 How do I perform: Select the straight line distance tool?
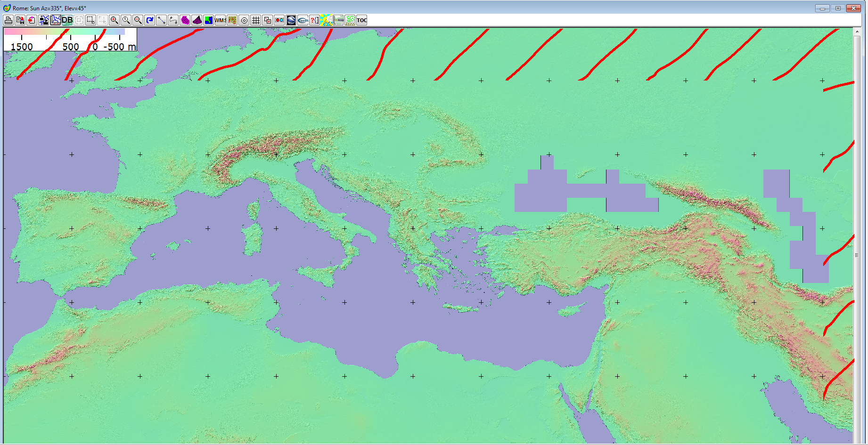pos(162,20)
